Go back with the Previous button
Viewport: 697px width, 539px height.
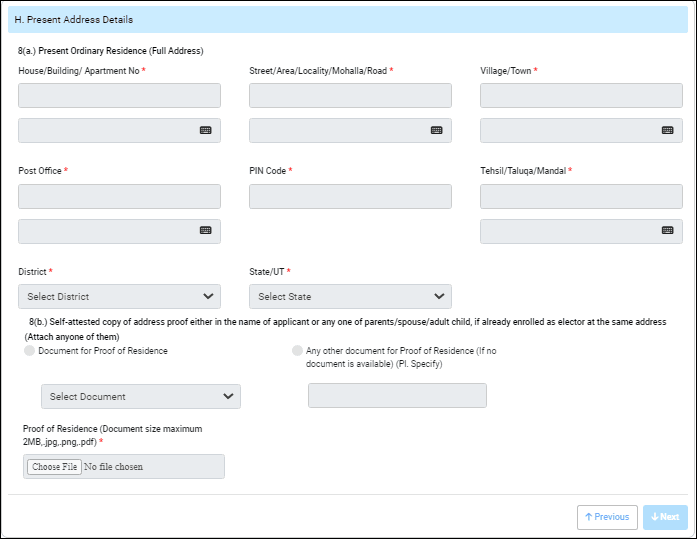[x=607, y=517]
